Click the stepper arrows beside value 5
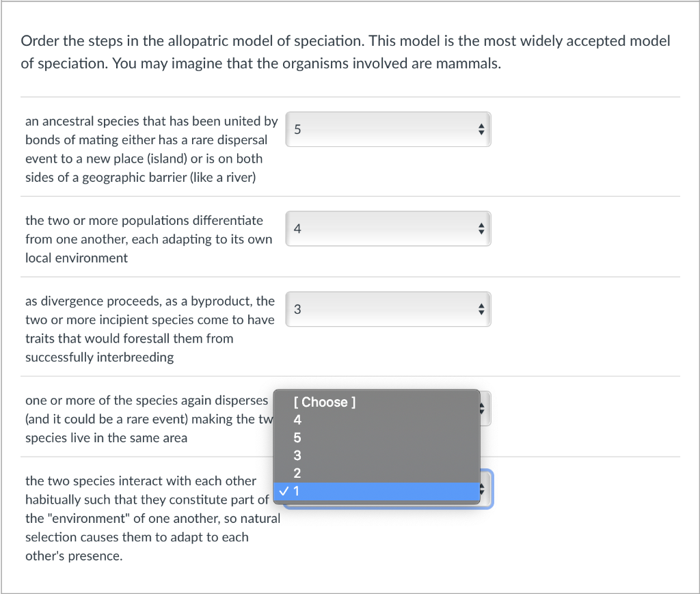Screen dimensions: 700x594 [x=481, y=129]
